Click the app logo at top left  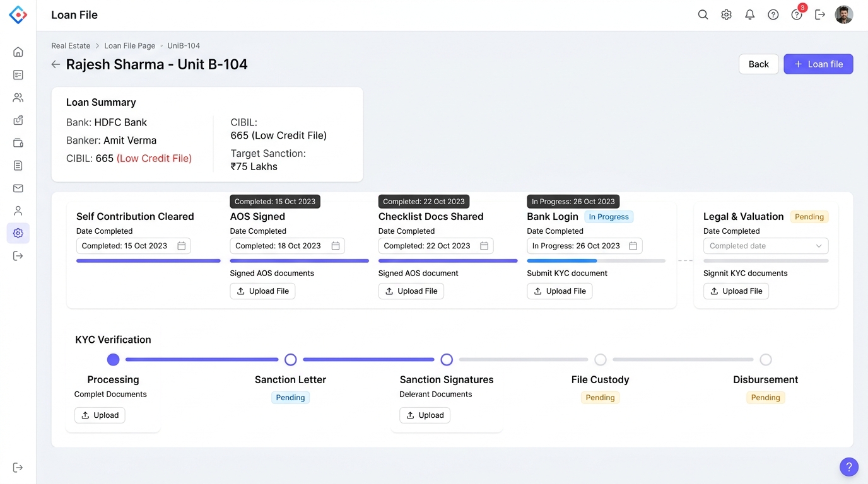[18, 14]
